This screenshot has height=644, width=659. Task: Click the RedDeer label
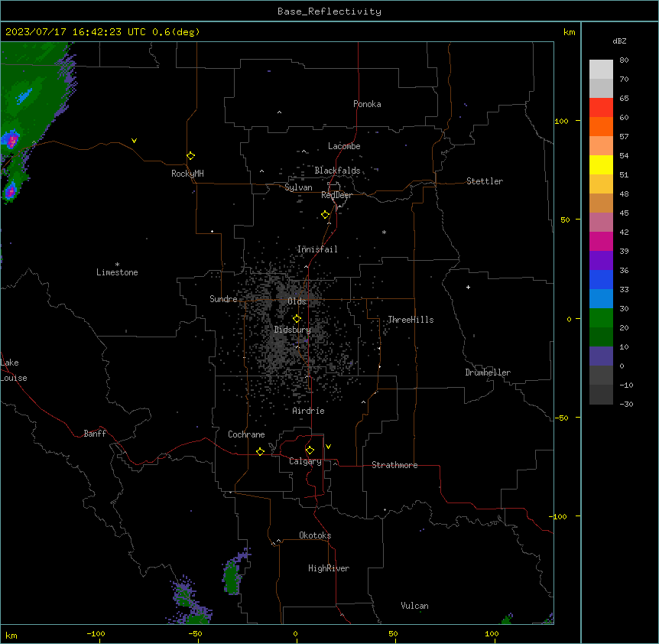tap(336, 195)
